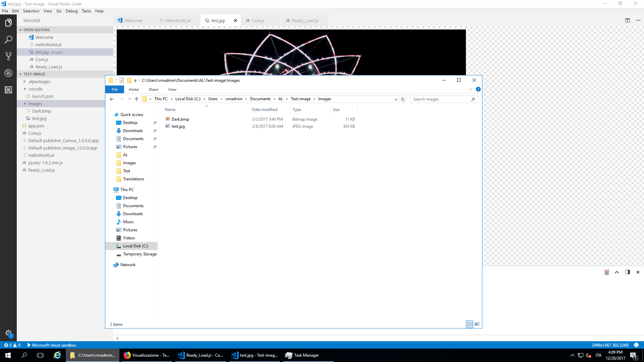Open Extensions view in the activity bar
The height and width of the screenshot is (362, 644).
(x=8, y=90)
